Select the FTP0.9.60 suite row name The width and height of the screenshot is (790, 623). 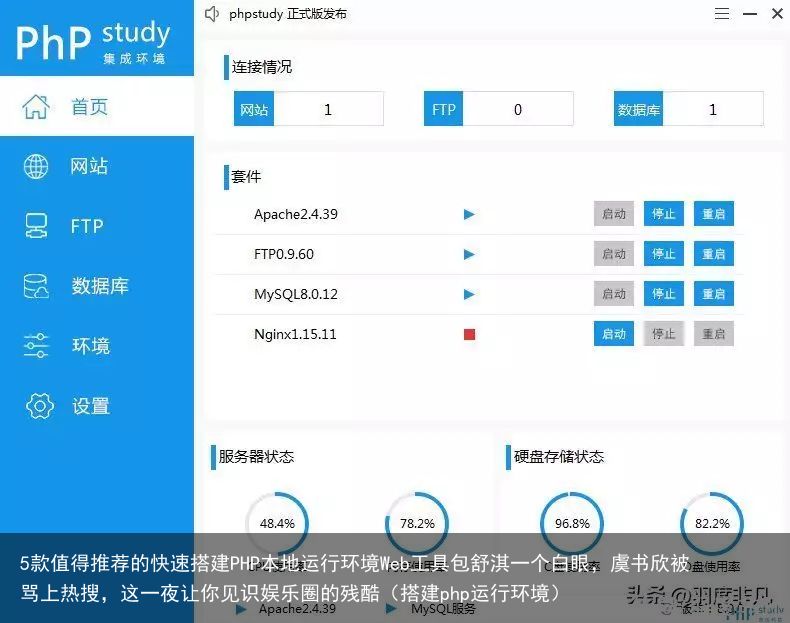(284, 254)
